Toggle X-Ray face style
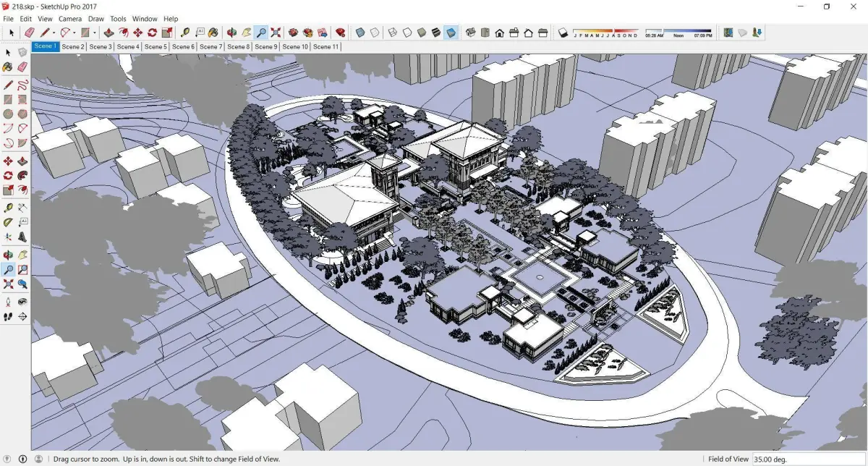The height and width of the screenshot is (466, 868). (x=359, y=33)
